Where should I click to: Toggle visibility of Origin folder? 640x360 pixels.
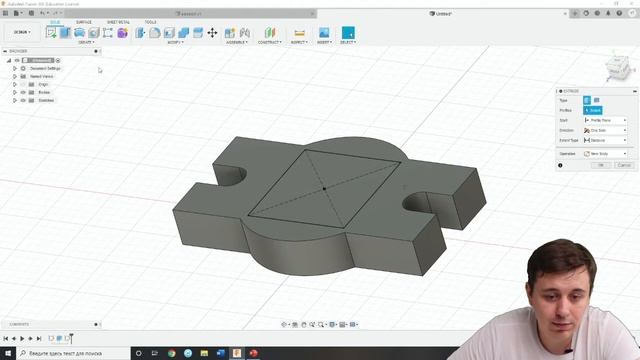(23, 84)
